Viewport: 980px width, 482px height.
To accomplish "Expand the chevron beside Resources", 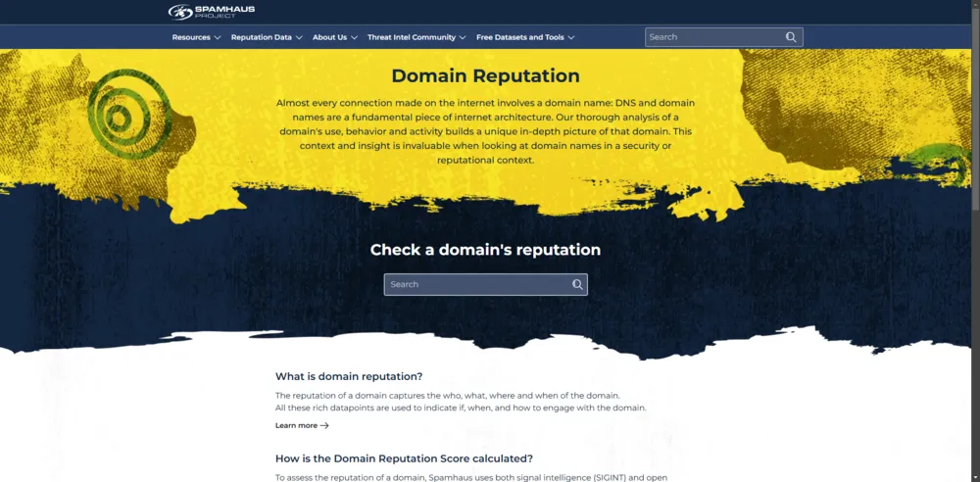I will [218, 37].
